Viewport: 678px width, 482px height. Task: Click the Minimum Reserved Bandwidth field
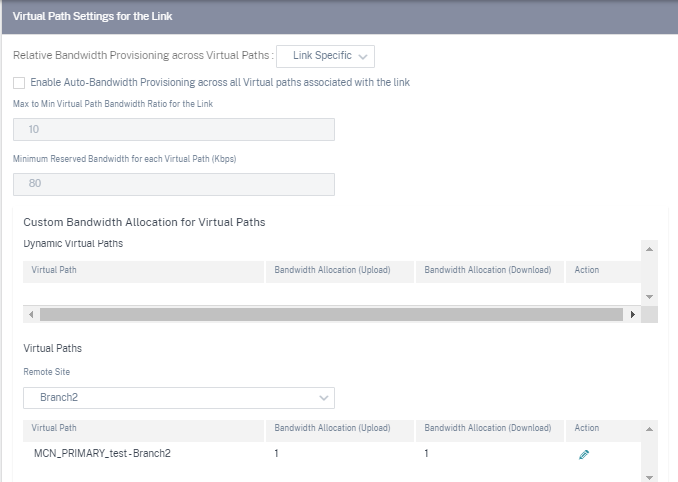click(x=174, y=184)
